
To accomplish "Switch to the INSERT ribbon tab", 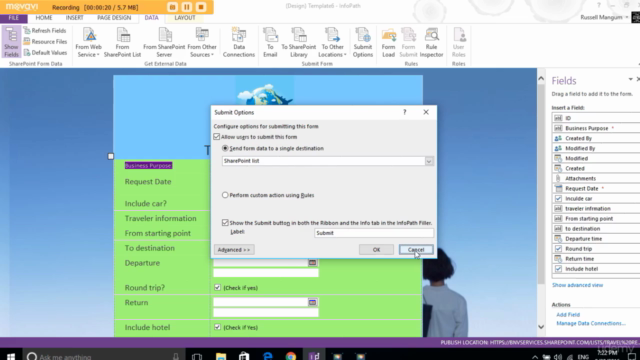I will pyautogui.click(x=74, y=18).
